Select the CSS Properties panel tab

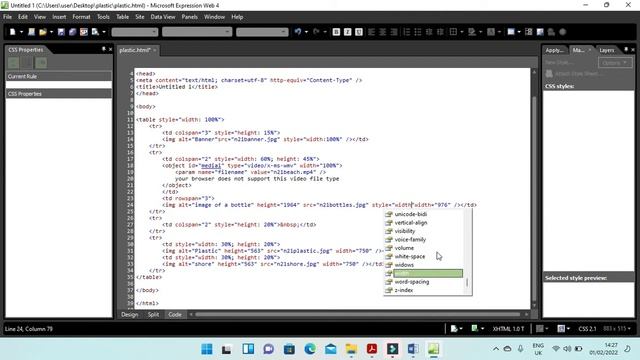pyautogui.click(x=26, y=49)
